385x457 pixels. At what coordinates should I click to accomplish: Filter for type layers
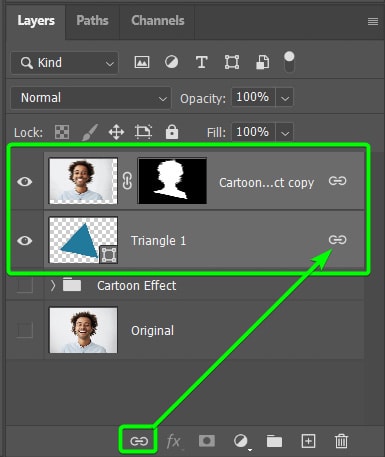(x=202, y=62)
